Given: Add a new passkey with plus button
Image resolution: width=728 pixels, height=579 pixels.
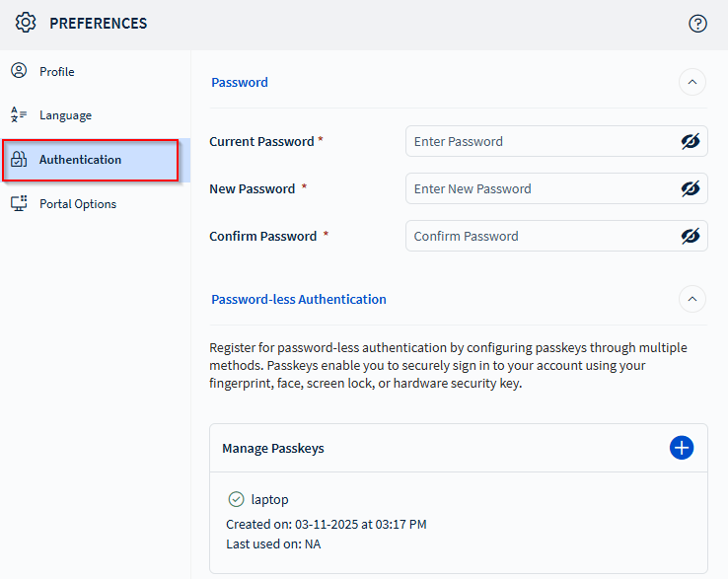Looking at the screenshot, I should tap(681, 448).
